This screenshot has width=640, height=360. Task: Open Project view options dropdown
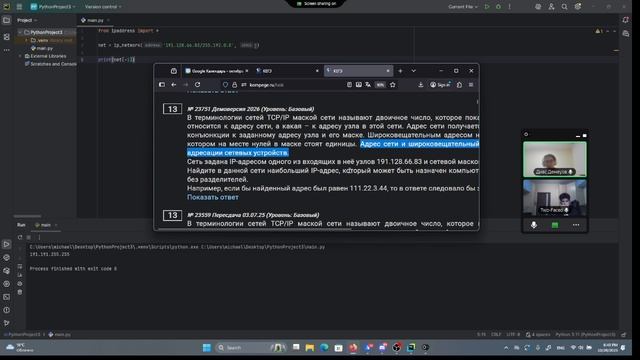tap(27, 20)
